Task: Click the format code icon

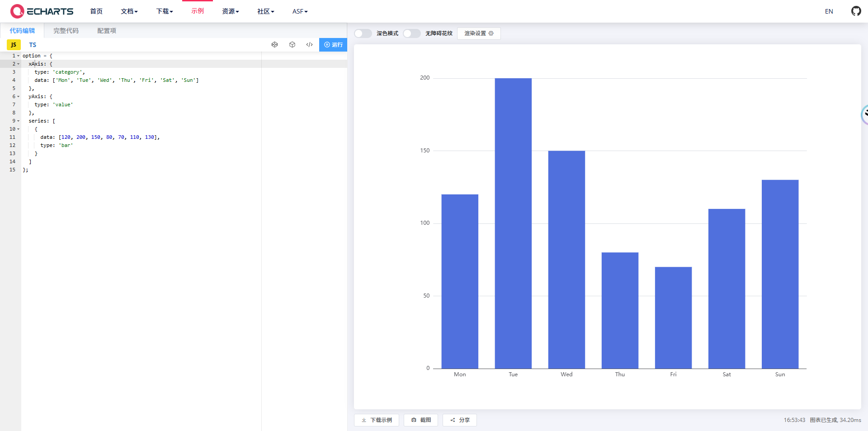Action: click(x=310, y=45)
